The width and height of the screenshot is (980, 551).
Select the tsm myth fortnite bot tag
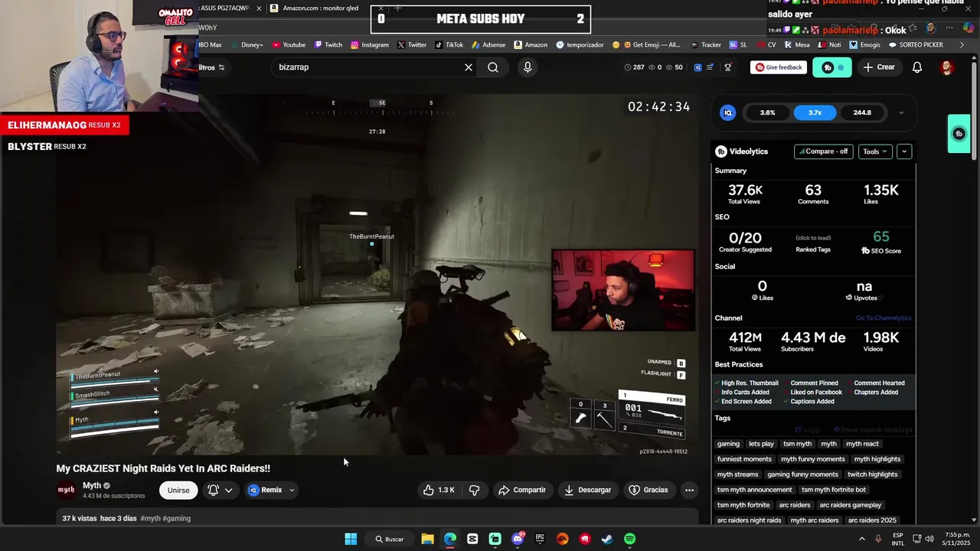coord(834,490)
